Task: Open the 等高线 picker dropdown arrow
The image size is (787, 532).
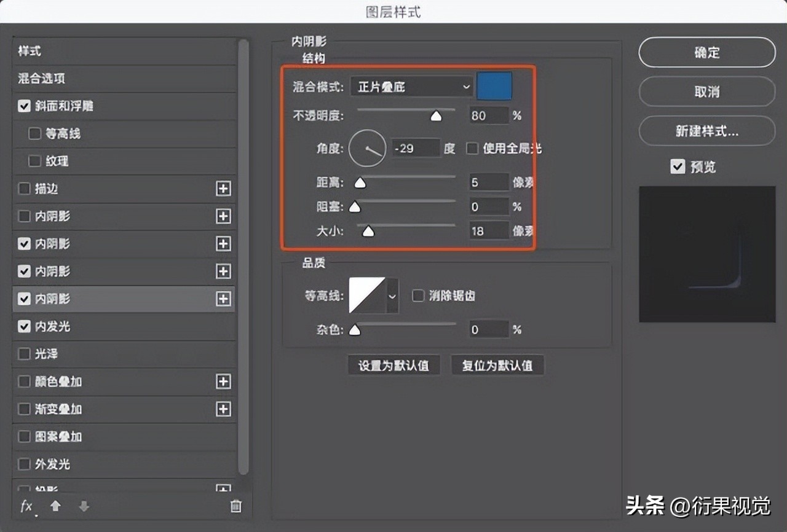Action: (x=392, y=295)
